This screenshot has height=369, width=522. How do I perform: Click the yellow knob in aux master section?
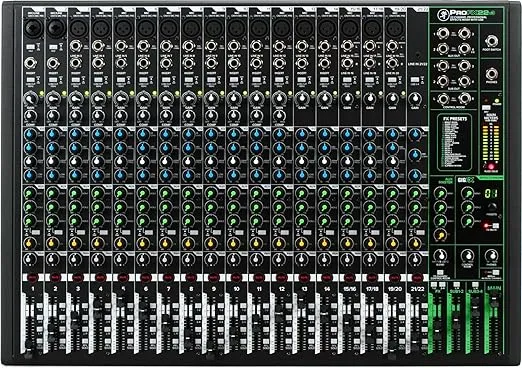pyautogui.click(x=441, y=235)
